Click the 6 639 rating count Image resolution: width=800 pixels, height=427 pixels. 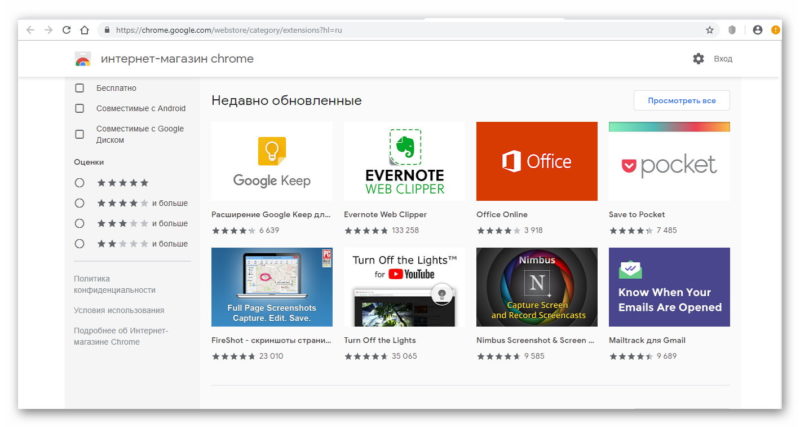coord(269,230)
